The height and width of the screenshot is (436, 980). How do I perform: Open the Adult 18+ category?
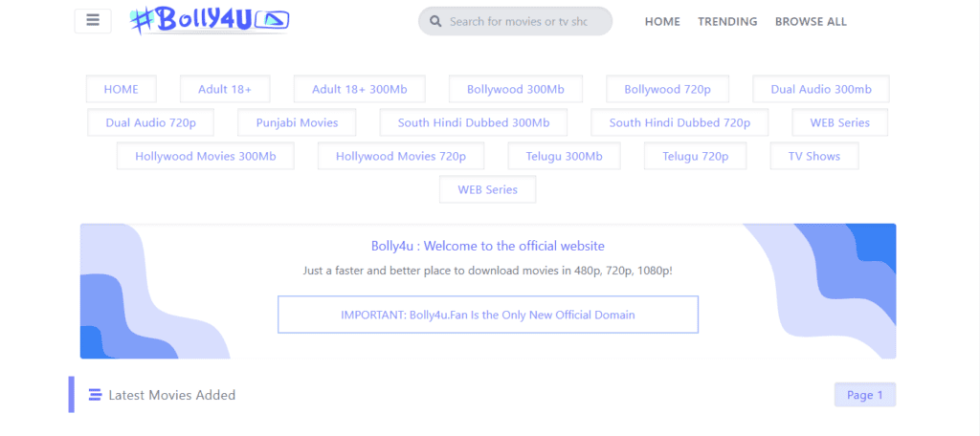pos(225,89)
